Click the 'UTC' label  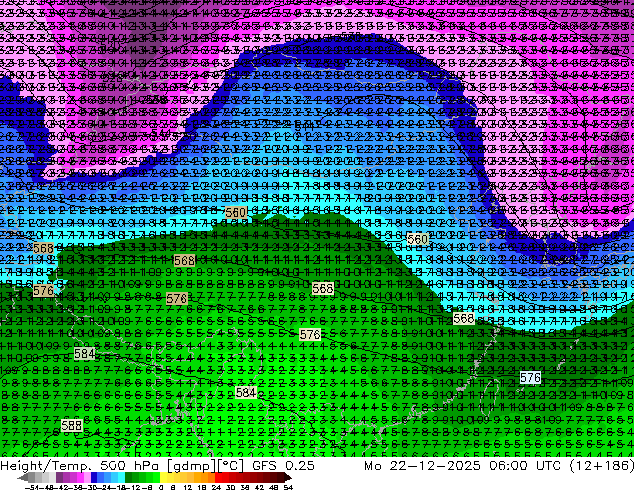[x=548, y=465]
